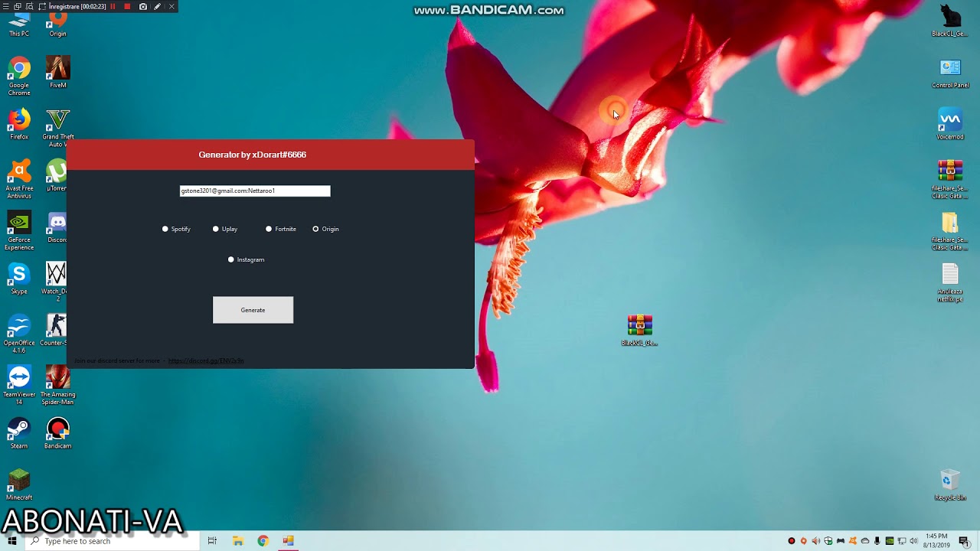The image size is (980, 551).
Task: Open the Steam desktop shortcut
Action: (x=19, y=434)
